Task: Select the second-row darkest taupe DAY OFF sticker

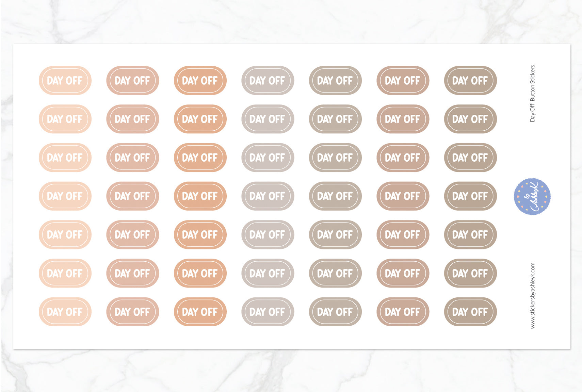Action: point(470,119)
